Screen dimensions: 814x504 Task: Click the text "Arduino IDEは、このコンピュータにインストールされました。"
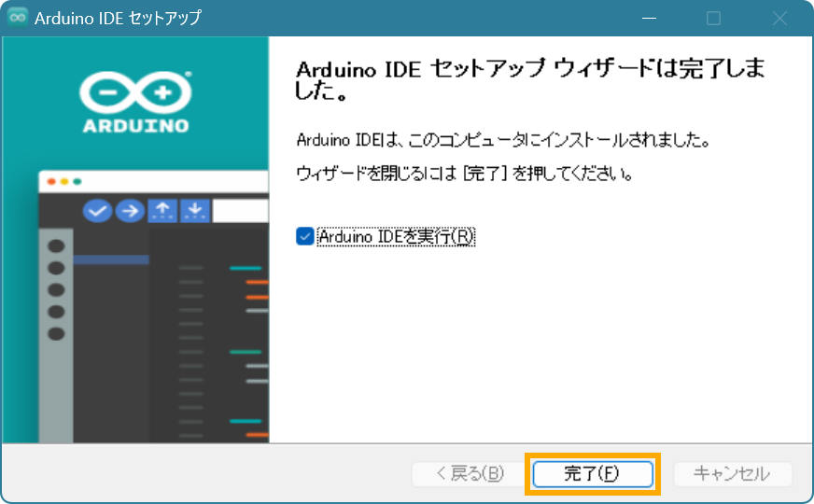(503, 140)
